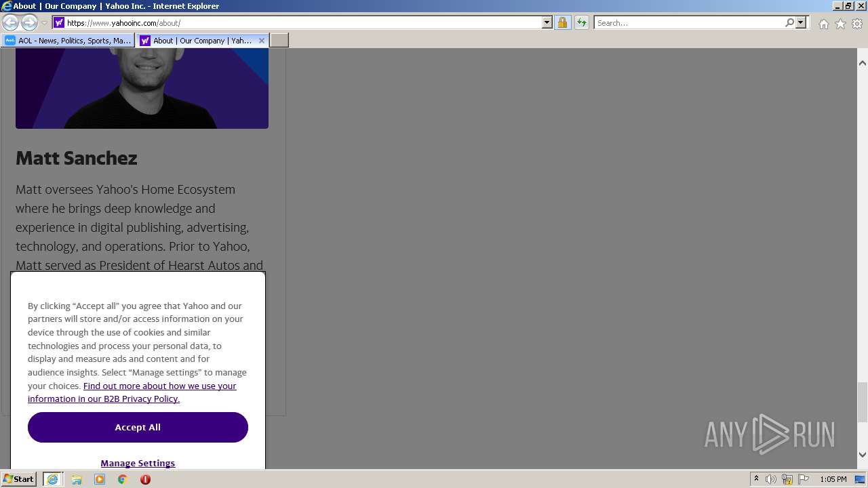The image size is (868, 488).
Task: Open Manage Settings for cookies
Action: coord(138,463)
